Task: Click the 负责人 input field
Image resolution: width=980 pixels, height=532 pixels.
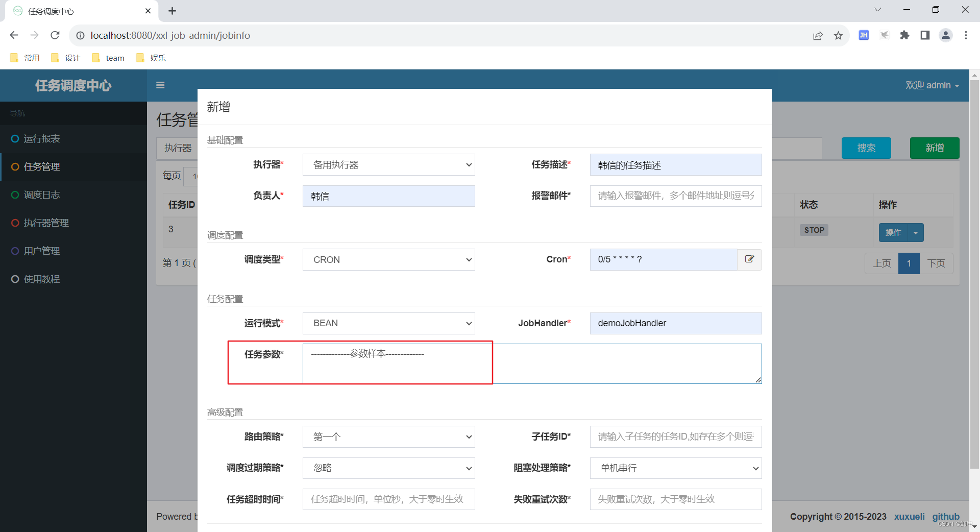Action: [x=389, y=196]
